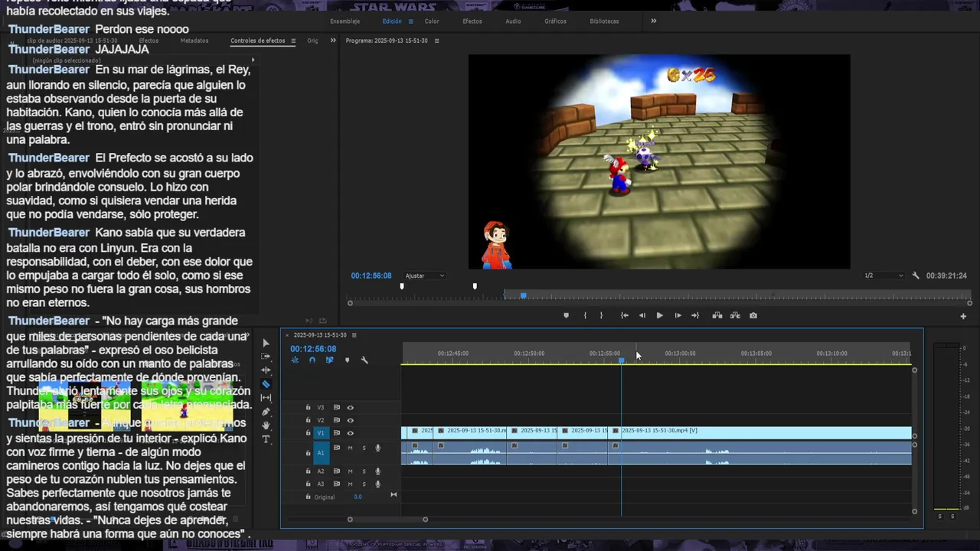Image resolution: width=980 pixels, height=551 pixels.
Task: Open timeline display settings wrench
Action: (364, 360)
